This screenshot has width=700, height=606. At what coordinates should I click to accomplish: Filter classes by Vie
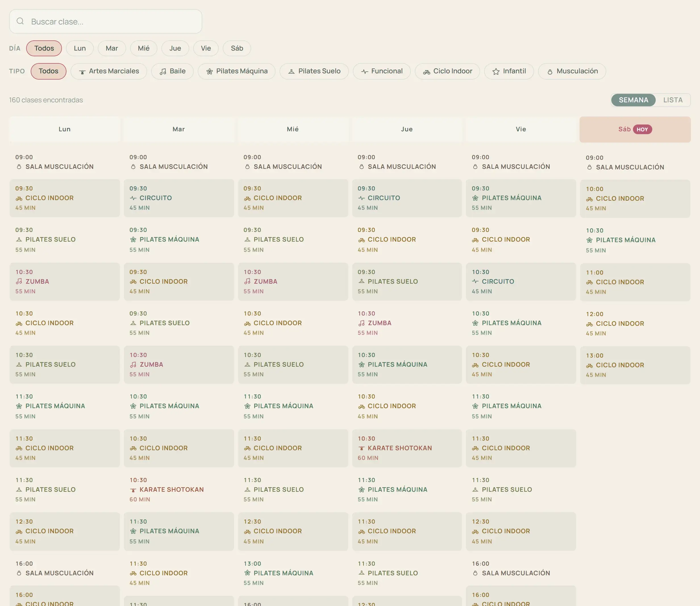tap(206, 48)
